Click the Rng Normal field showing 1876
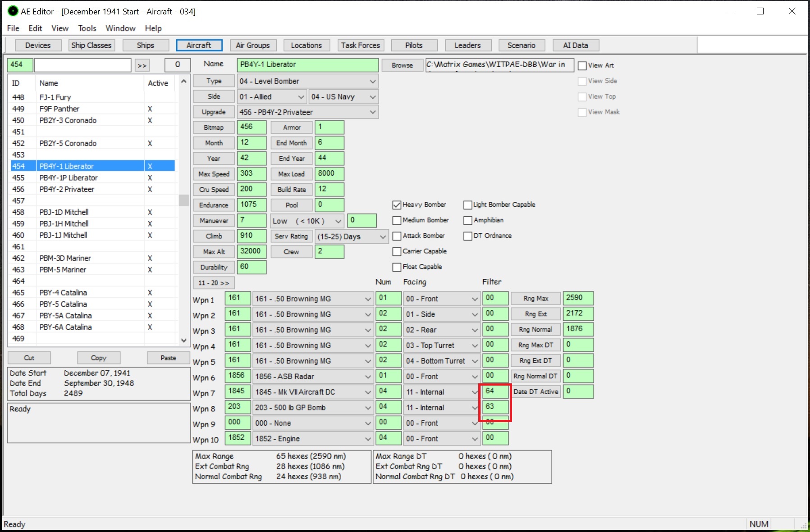 pyautogui.click(x=578, y=330)
